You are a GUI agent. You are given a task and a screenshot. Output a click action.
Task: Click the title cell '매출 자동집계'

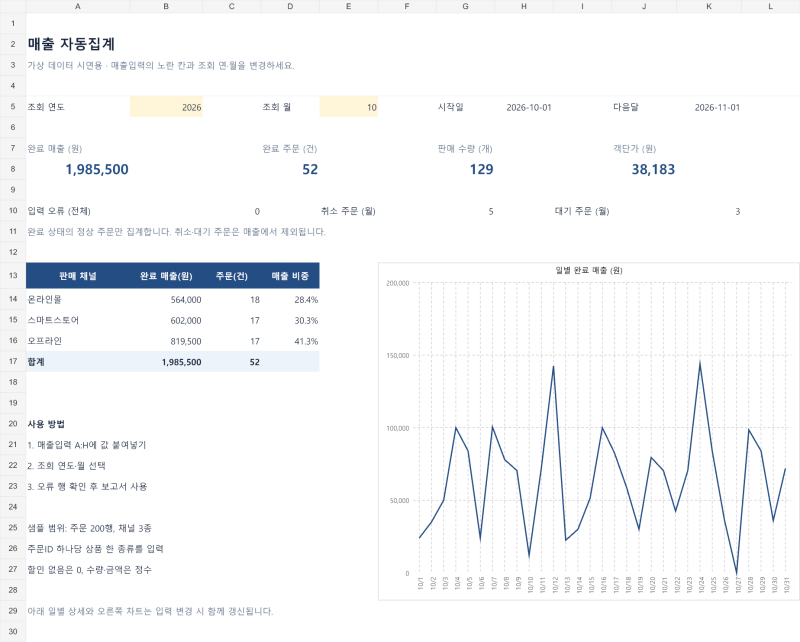point(71,44)
